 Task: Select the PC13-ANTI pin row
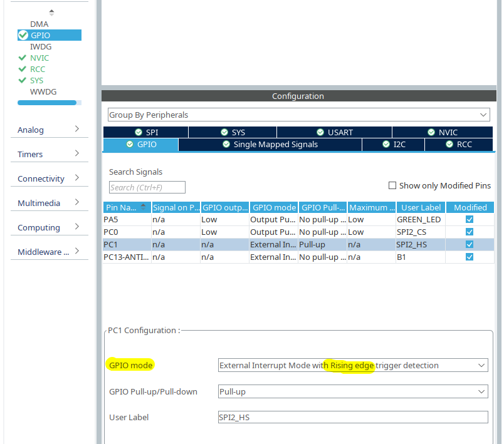298,257
